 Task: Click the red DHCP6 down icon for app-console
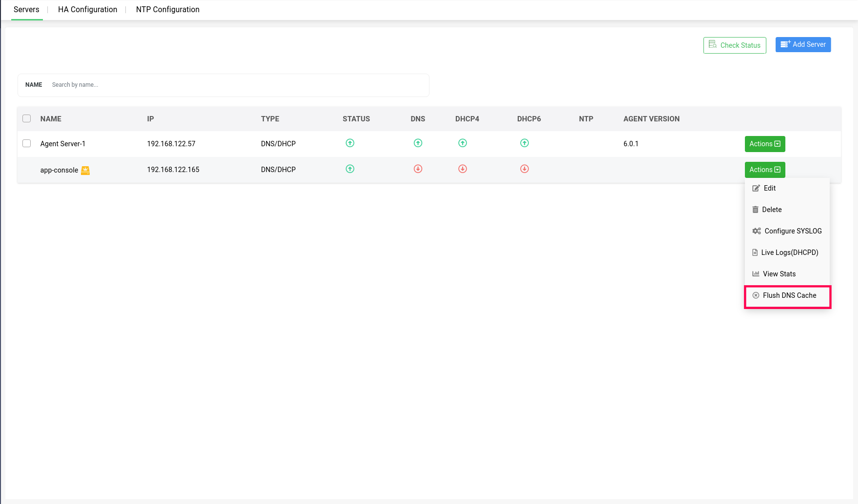point(525,169)
